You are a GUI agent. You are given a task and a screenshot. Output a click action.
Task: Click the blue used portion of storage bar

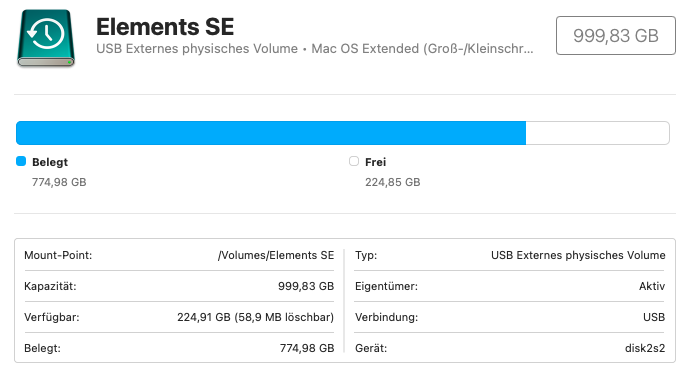pos(271,133)
